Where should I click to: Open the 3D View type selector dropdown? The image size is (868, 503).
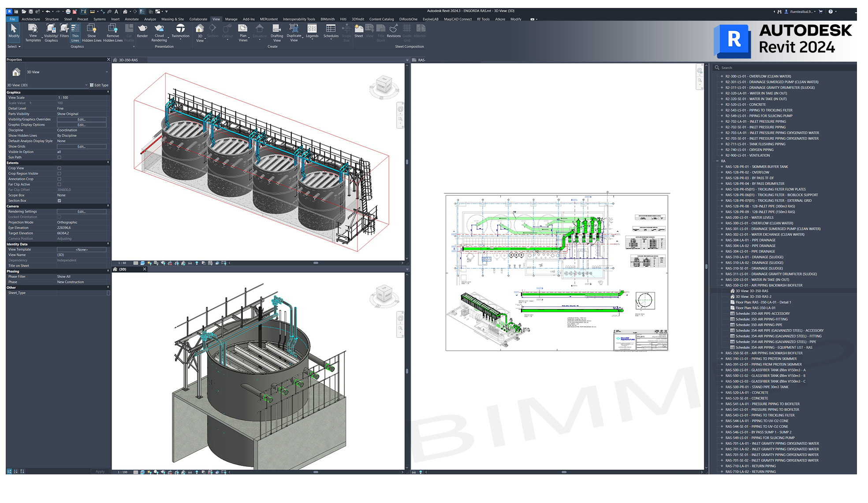[x=106, y=72]
